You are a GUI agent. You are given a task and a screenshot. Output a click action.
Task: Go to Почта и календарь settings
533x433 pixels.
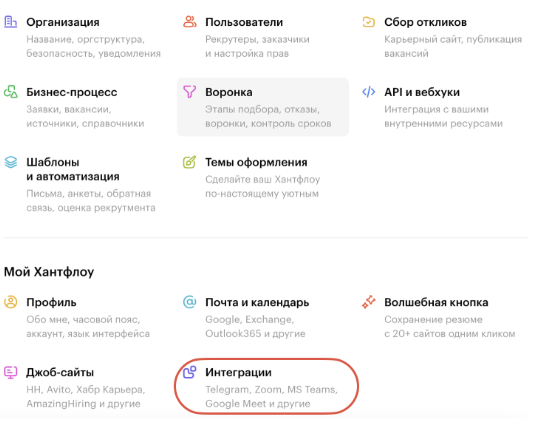point(257,302)
